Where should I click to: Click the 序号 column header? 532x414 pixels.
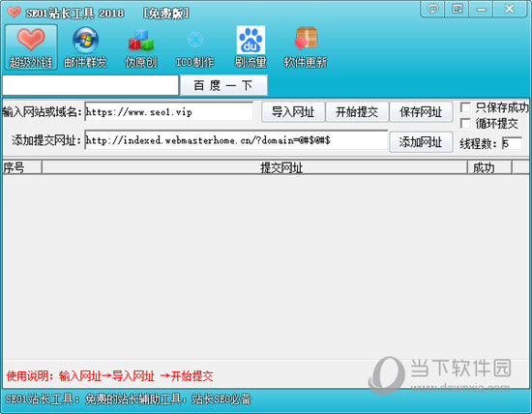22,167
